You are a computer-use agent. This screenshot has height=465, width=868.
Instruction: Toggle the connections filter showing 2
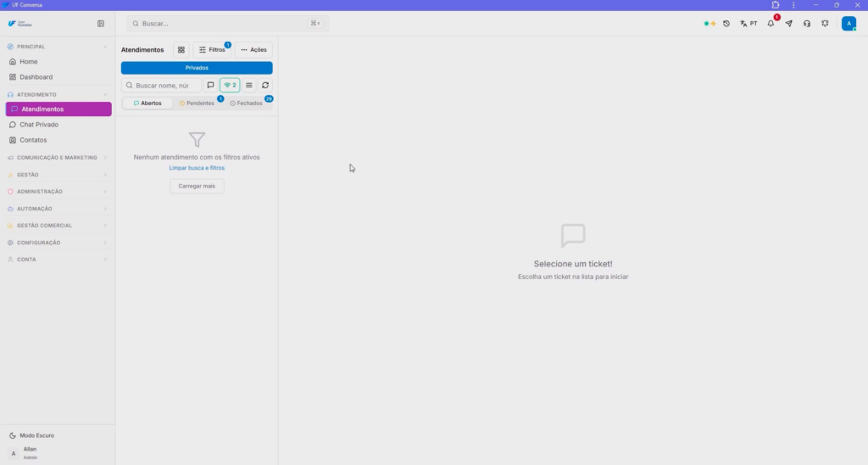pos(230,86)
